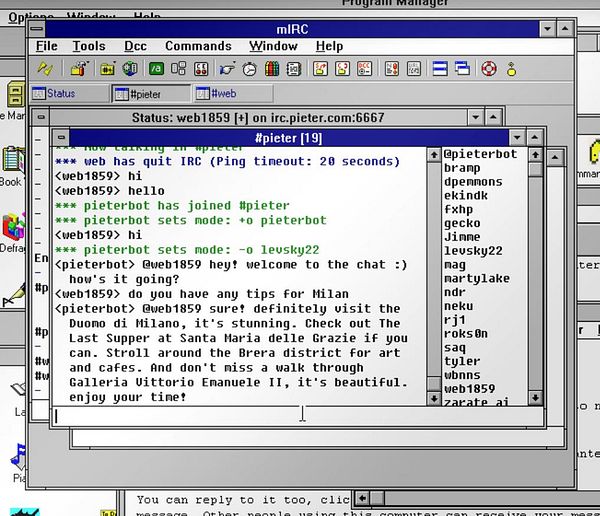Click the popups editor icon beside /a
This screenshot has width=600, height=516.
(x=178, y=69)
